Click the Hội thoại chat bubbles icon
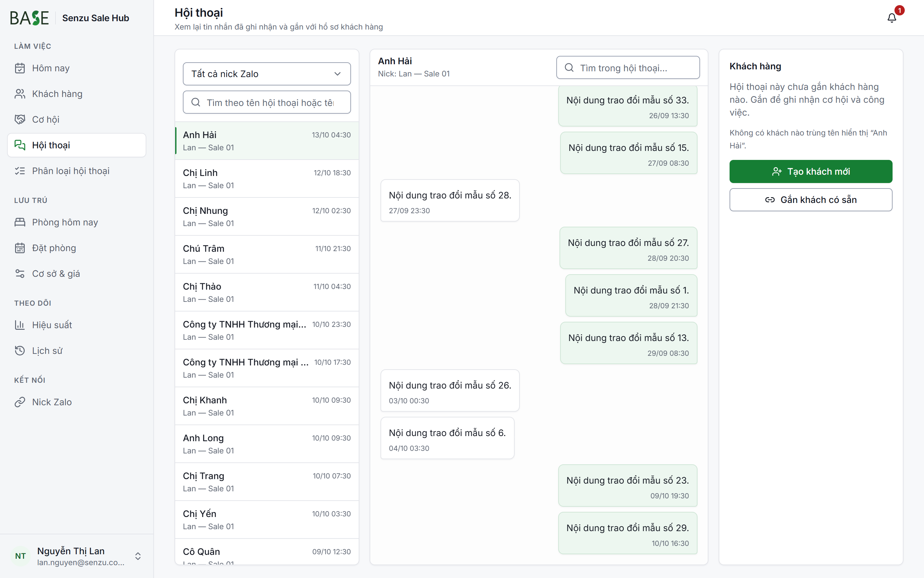The image size is (924, 578). [x=20, y=145]
